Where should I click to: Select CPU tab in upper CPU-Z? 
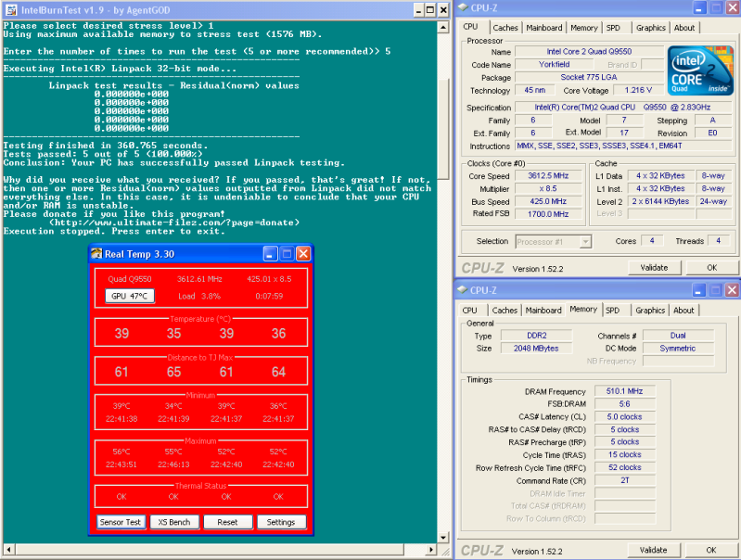click(x=471, y=27)
